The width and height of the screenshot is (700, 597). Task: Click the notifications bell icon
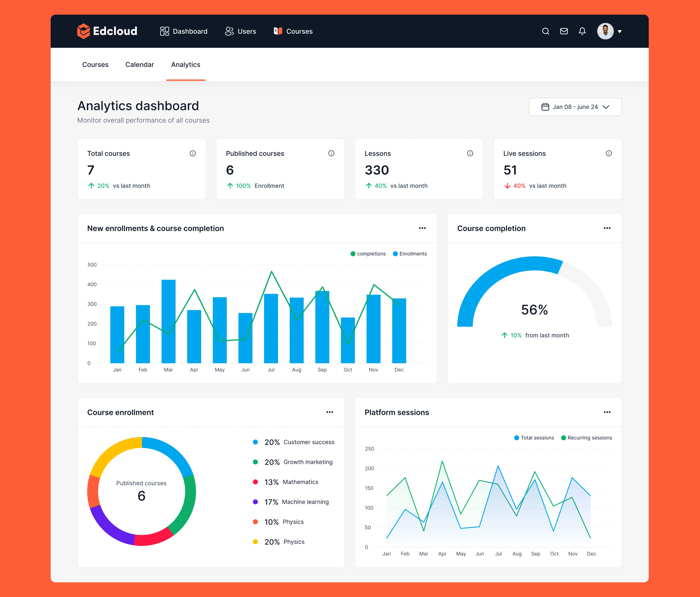582,31
